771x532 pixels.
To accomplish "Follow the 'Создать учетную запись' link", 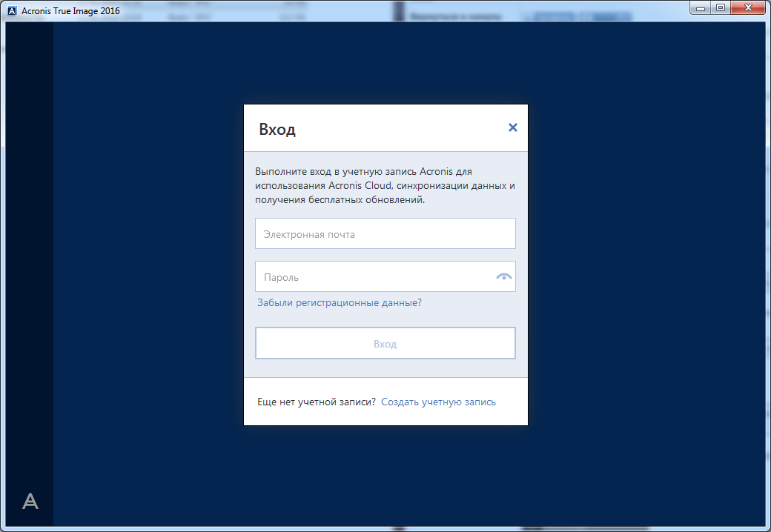I will point(438,402).
